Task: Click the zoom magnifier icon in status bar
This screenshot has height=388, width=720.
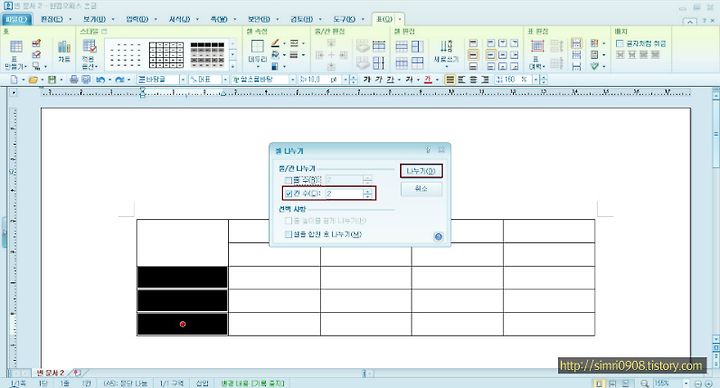Action: (645, 383)
